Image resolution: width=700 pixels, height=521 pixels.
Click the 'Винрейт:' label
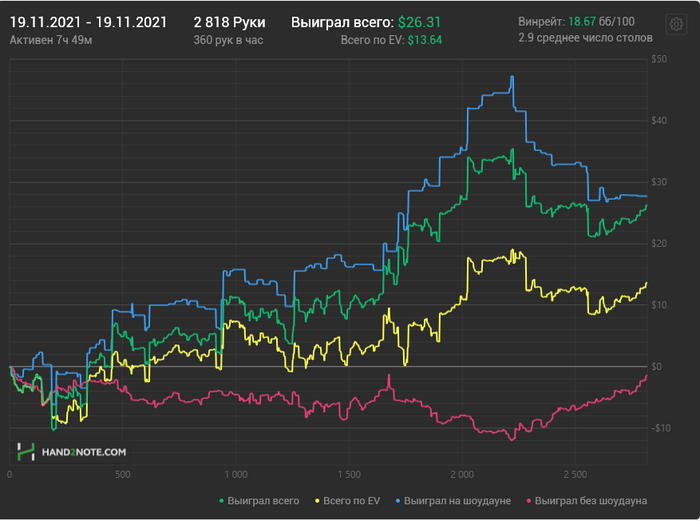542,21
